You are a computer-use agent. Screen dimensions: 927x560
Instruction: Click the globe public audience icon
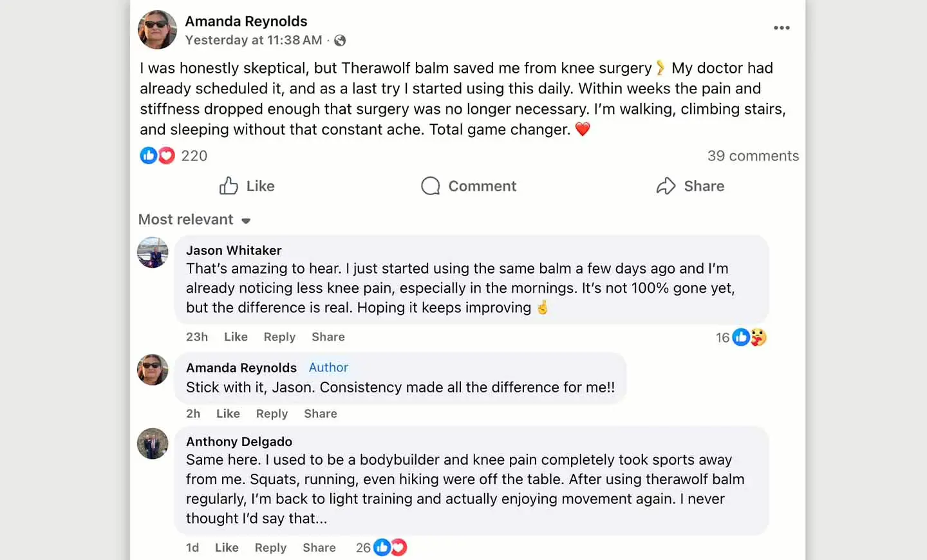pyautogui.click(x=340, y=41)
